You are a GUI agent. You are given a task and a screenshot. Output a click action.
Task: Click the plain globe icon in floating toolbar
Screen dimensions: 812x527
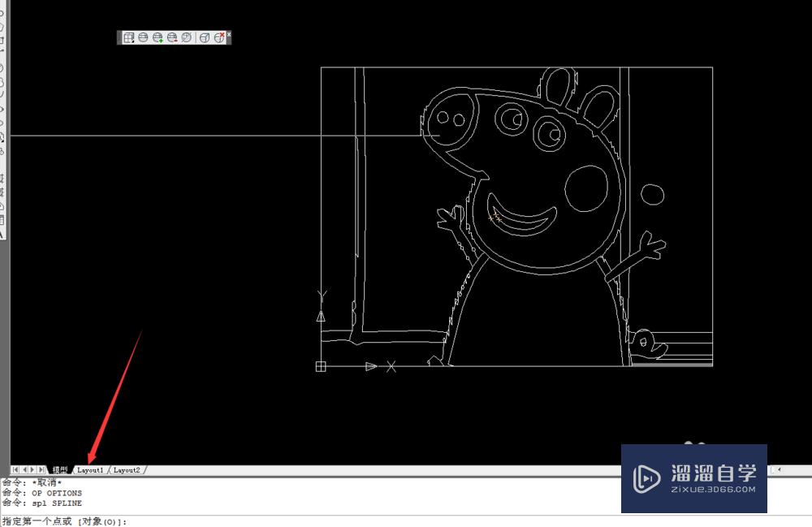pos(143,37)
